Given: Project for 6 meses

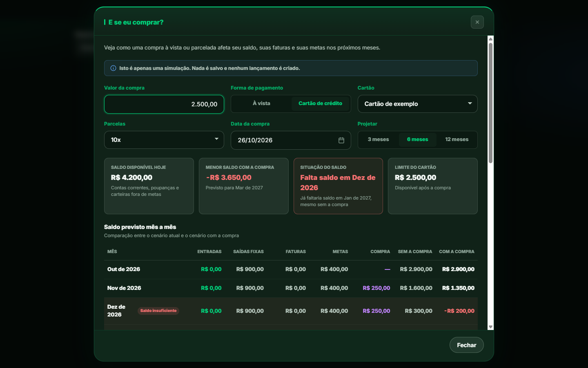Looking at the screenshot, I should (417, 139).
